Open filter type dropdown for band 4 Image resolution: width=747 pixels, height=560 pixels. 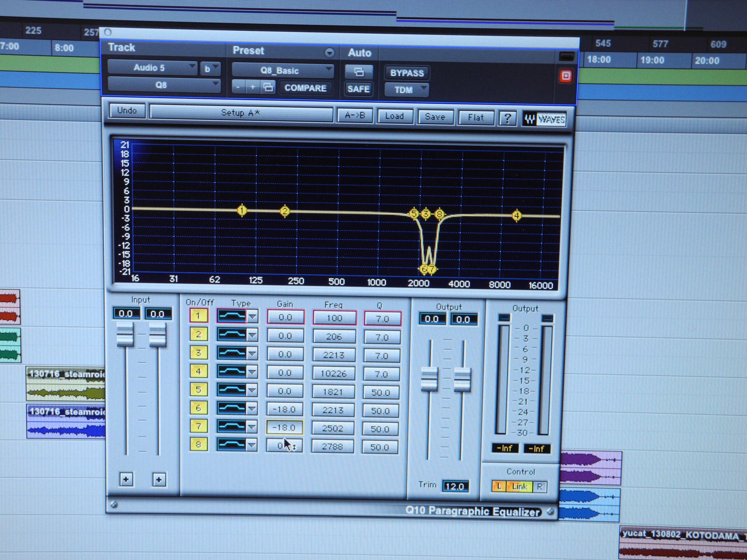(252, 372)
